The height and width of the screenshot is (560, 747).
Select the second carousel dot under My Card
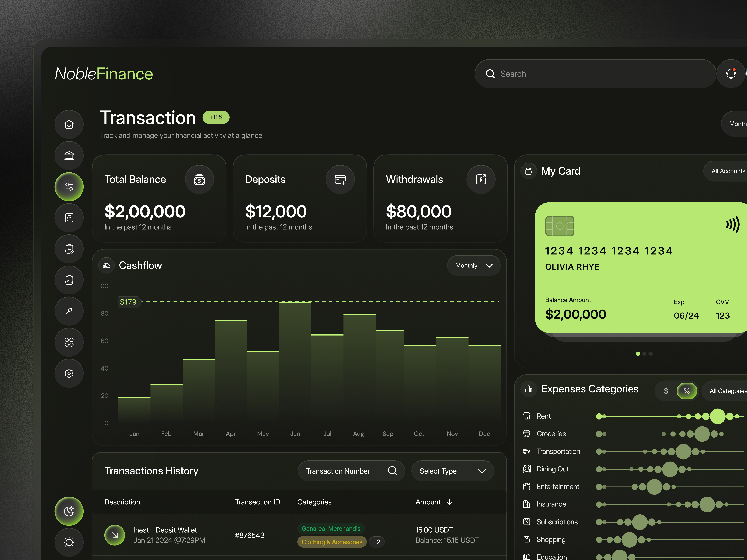[644, 354]
